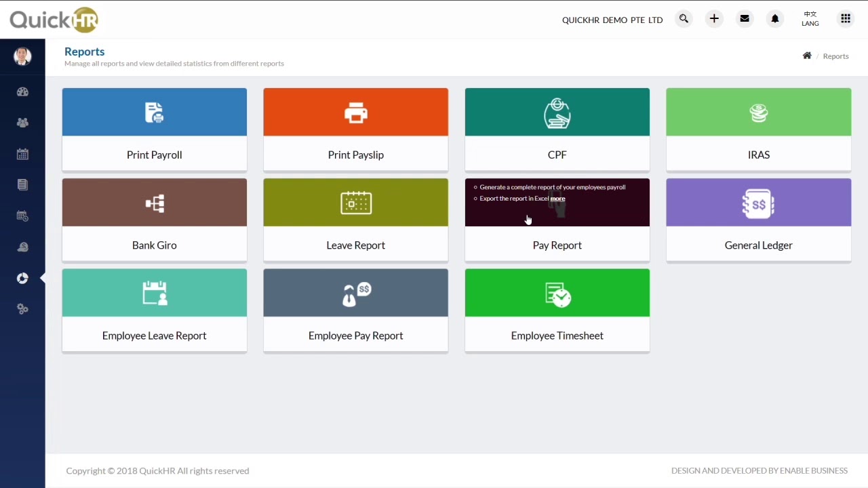Image resolution: width=868 pixels, height=488 pixels.
Task: Select reports pie chart sidebar icon
Action: click(22, 279)
